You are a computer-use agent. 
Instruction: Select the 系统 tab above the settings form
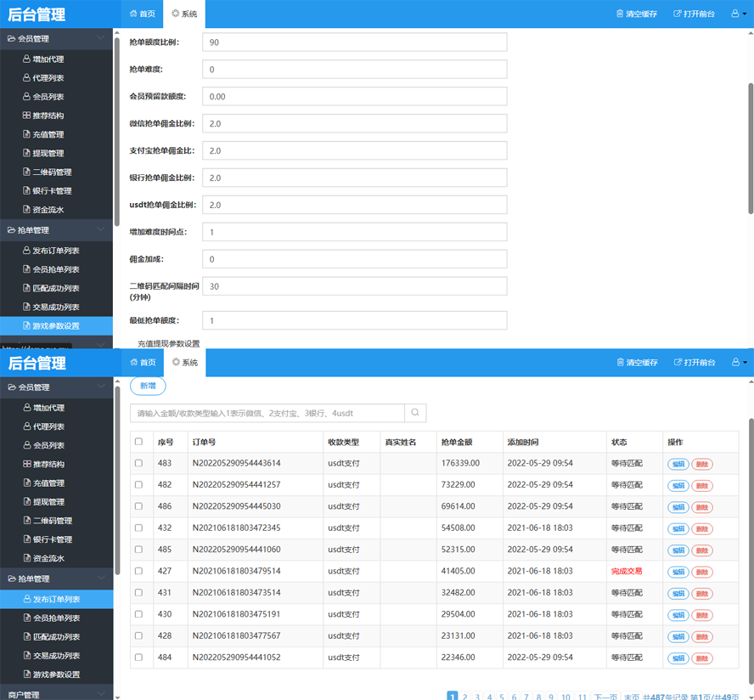[x=183, y=14]
